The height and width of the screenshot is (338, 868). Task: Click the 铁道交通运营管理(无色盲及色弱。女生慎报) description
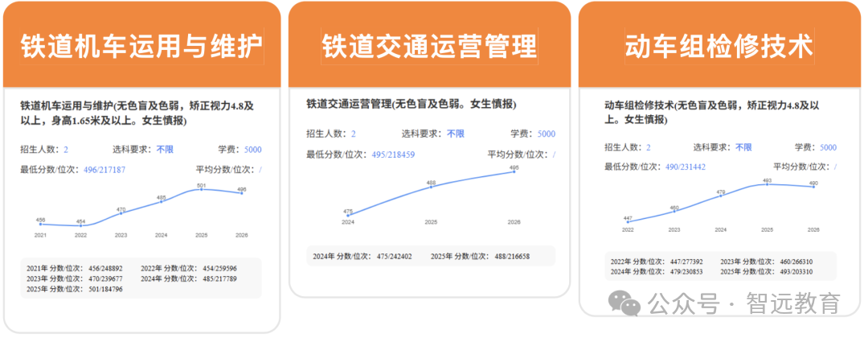[411, 104]
